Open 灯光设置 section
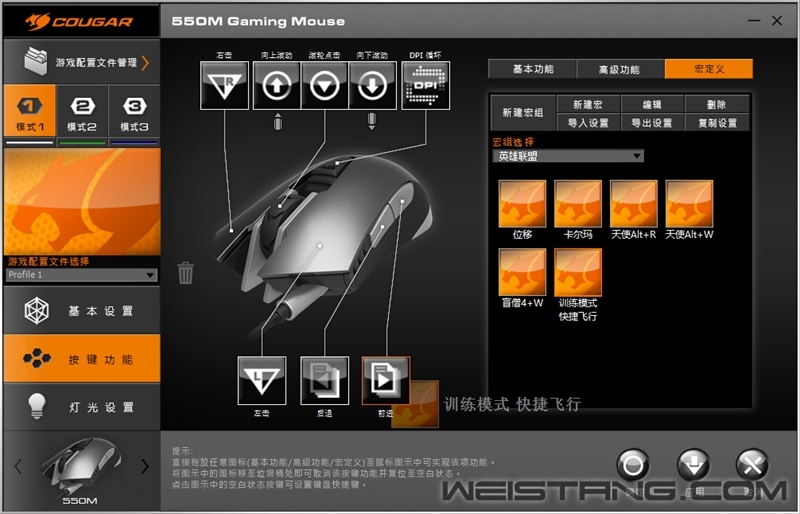The height and width of the screenshot is (514, 800). tap(82, 407)
